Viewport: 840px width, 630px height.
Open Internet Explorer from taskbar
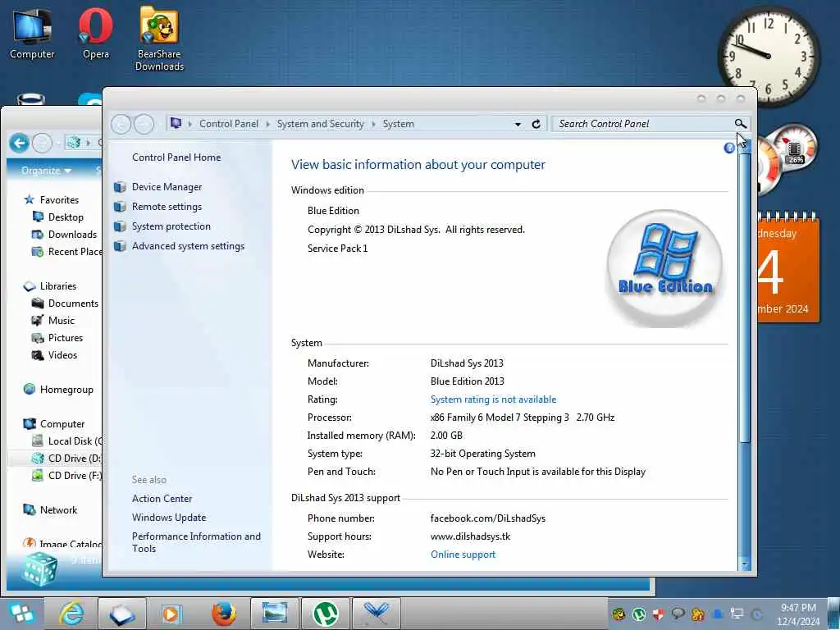pyautogui.click(x=71, y=614)
